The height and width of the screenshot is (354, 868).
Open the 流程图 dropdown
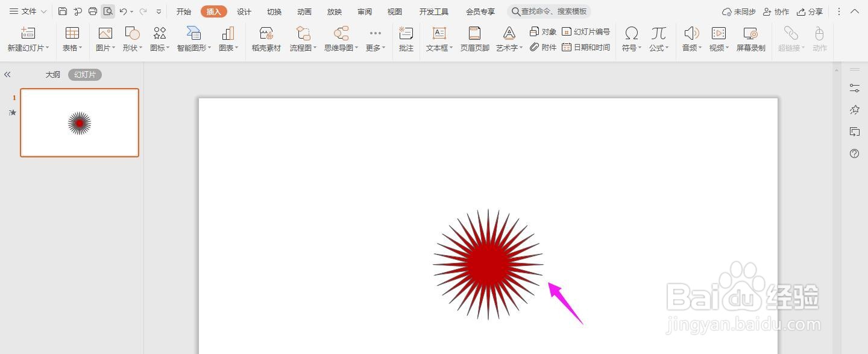(x=303, y=48)
